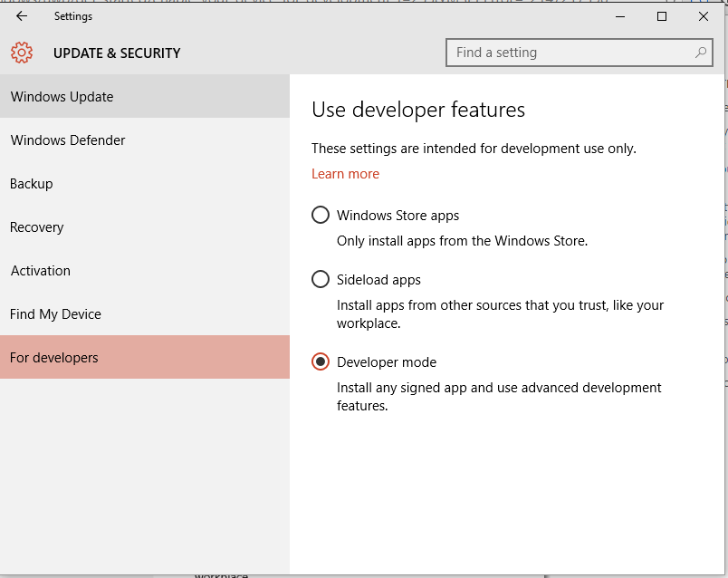Screen dimensions: 728x578
Task: Go back with the arrow icon
Action: 22,16
